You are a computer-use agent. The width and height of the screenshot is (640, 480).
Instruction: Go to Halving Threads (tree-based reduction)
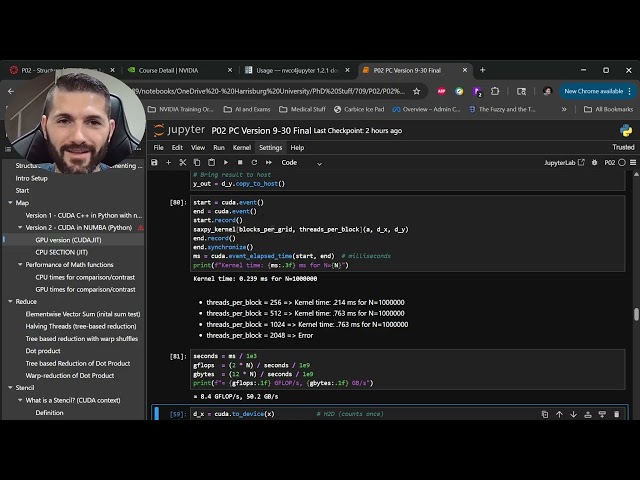(x=81, y=326)
